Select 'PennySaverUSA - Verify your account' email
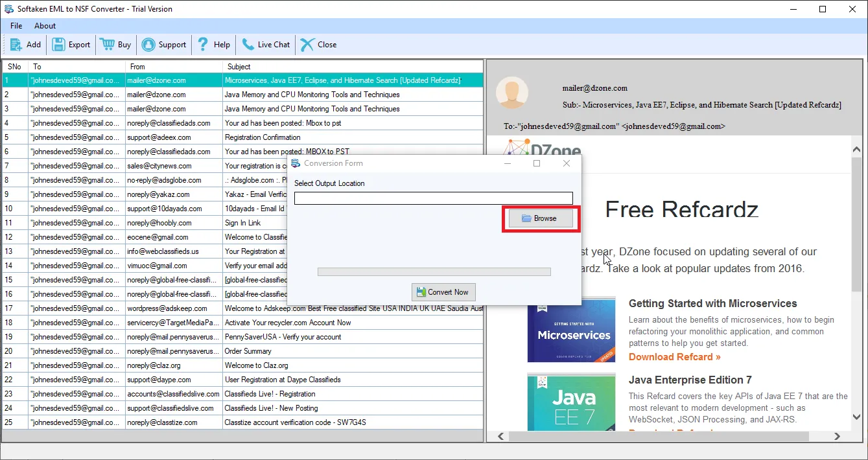 point(242,337)
